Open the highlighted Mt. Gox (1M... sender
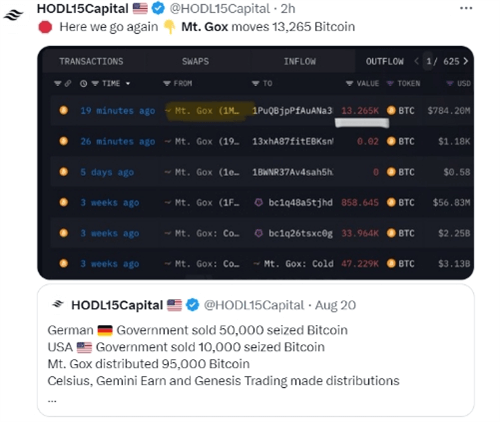The height and width of the screenshot is (422, 500). 207,111
